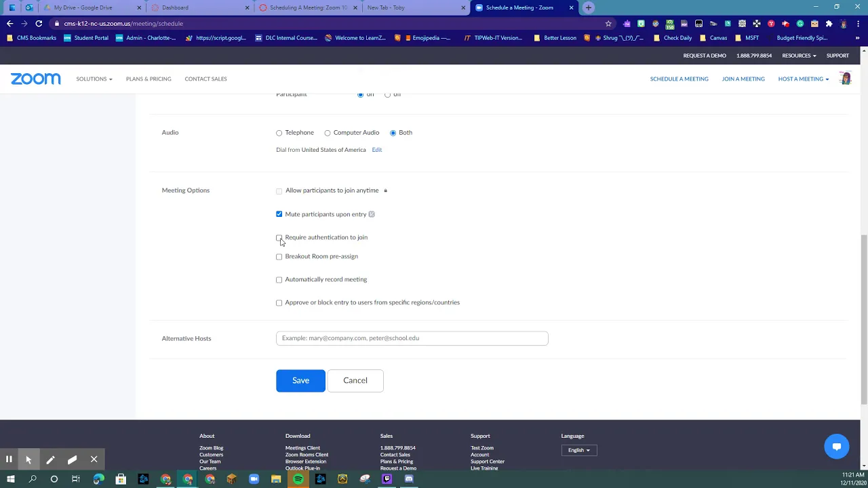This screenshot has height=488, width=868.
Task: Open the English language dropdown
Action: (578, 450)
